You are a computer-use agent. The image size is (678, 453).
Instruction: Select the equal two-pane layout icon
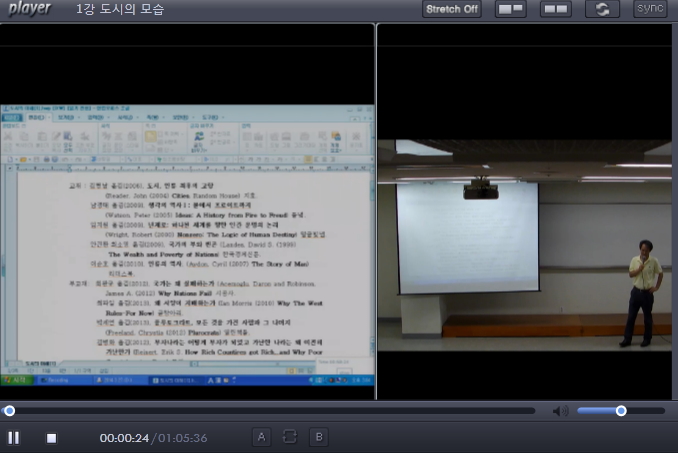tap(556, 10)
